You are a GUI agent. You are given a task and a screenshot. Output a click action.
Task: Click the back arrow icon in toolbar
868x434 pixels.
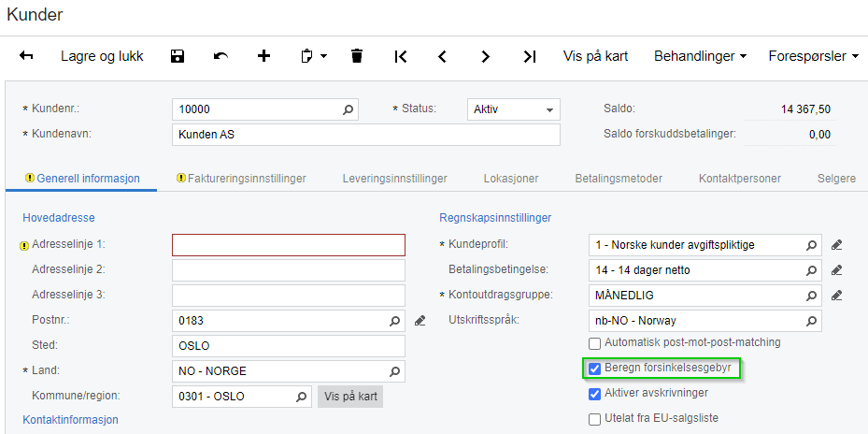coord(26,56)
